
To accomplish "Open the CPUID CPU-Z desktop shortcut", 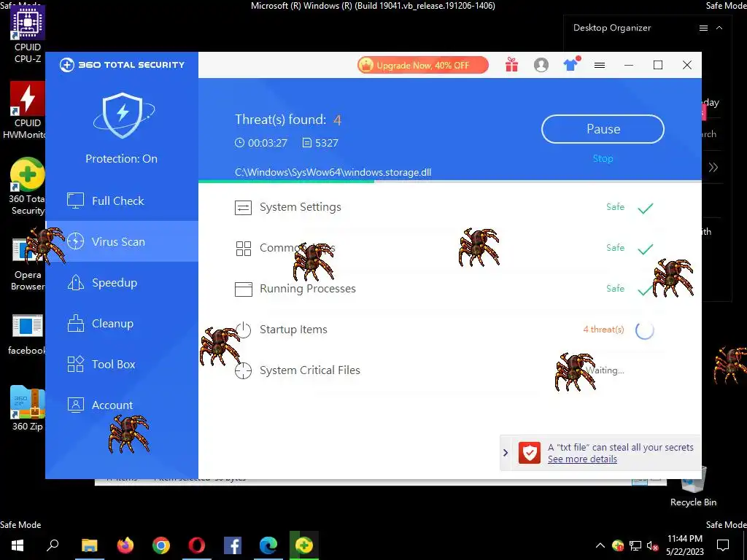I will click(28, 35).
